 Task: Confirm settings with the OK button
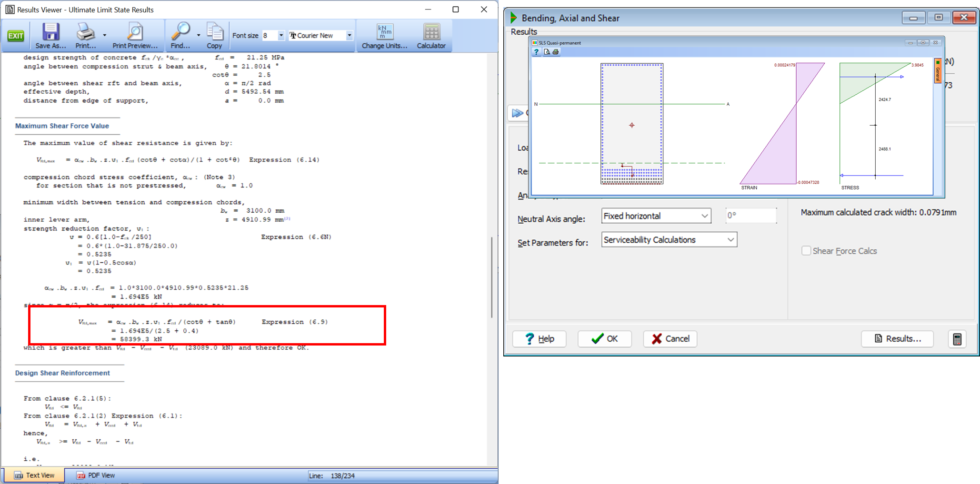click(604, 338)
